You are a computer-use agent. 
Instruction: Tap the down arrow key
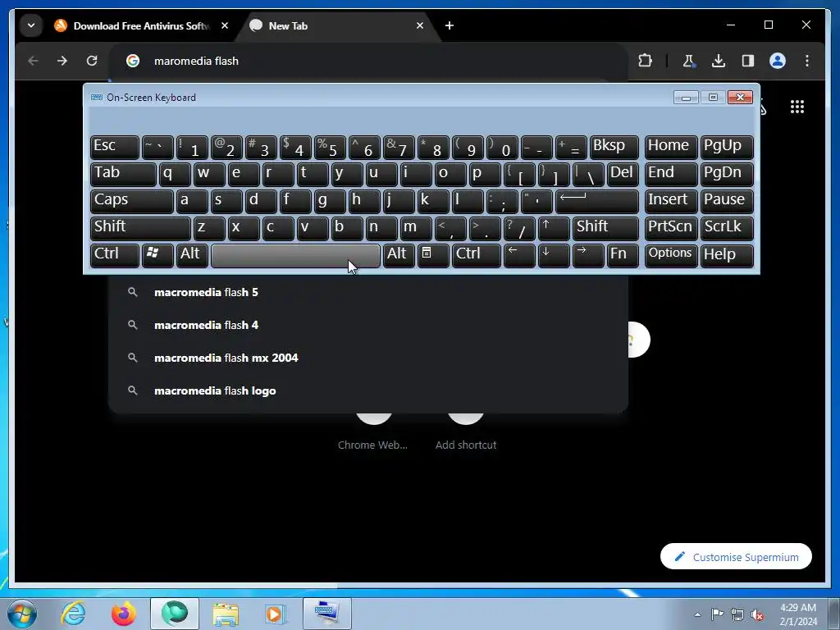(x=554, y=256)
